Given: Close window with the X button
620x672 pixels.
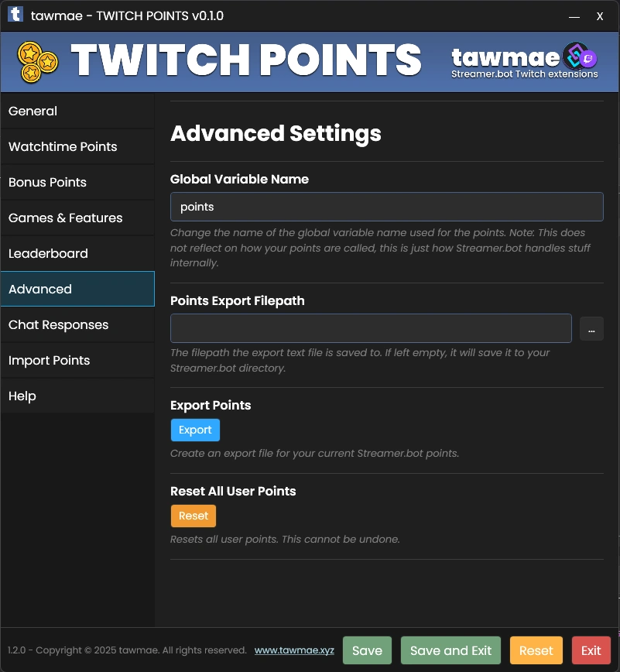Looking at the screenshot, I should point(599,16).
